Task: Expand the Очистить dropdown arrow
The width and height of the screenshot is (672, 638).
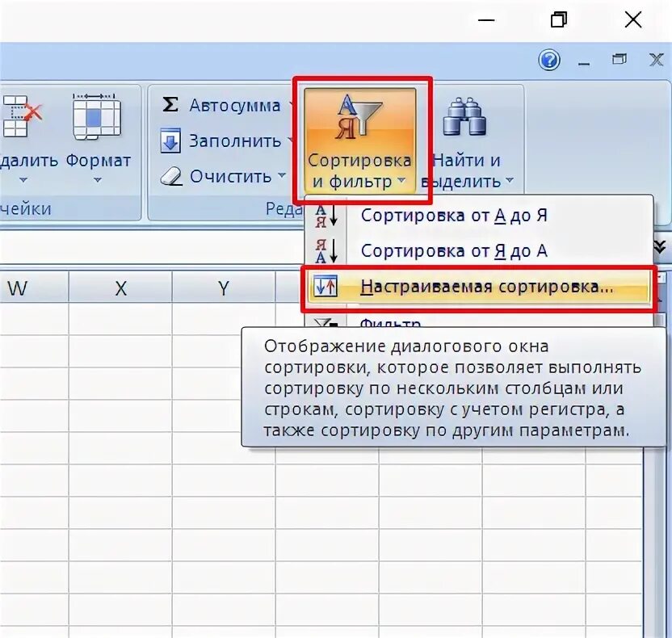Action: coord(282,175)
